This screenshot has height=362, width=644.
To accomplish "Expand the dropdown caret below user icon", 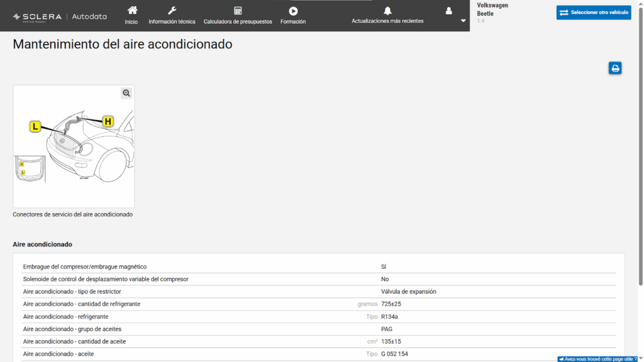I will pos(464,21).
